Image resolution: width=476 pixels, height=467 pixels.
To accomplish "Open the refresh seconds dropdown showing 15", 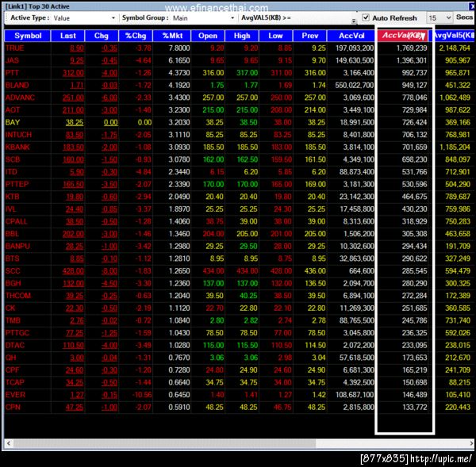I will click(x=439, y=18).
